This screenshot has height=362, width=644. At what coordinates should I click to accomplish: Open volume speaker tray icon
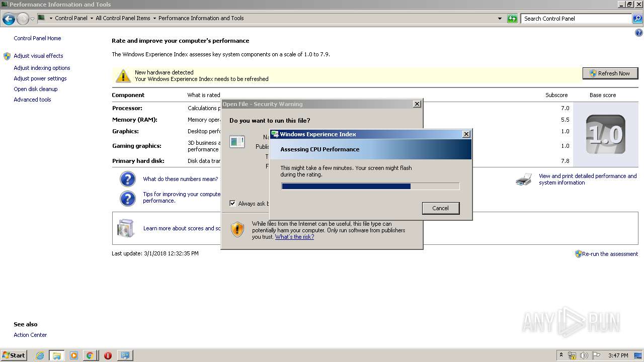click(x=584, y=355)
